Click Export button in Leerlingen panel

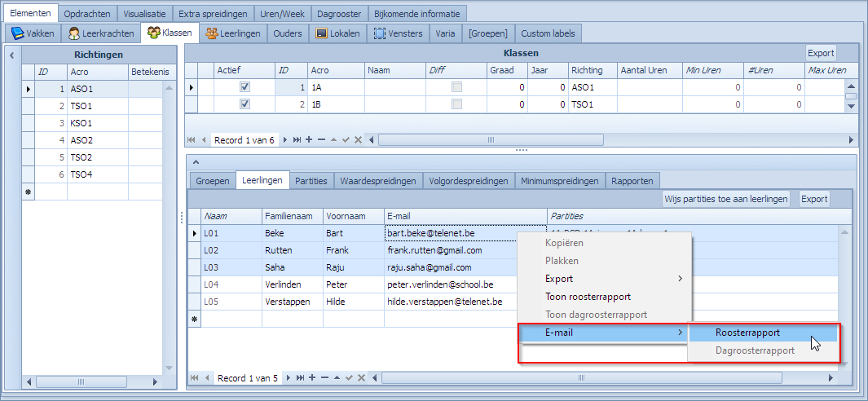pyautogui.click(x=813, y=199)
